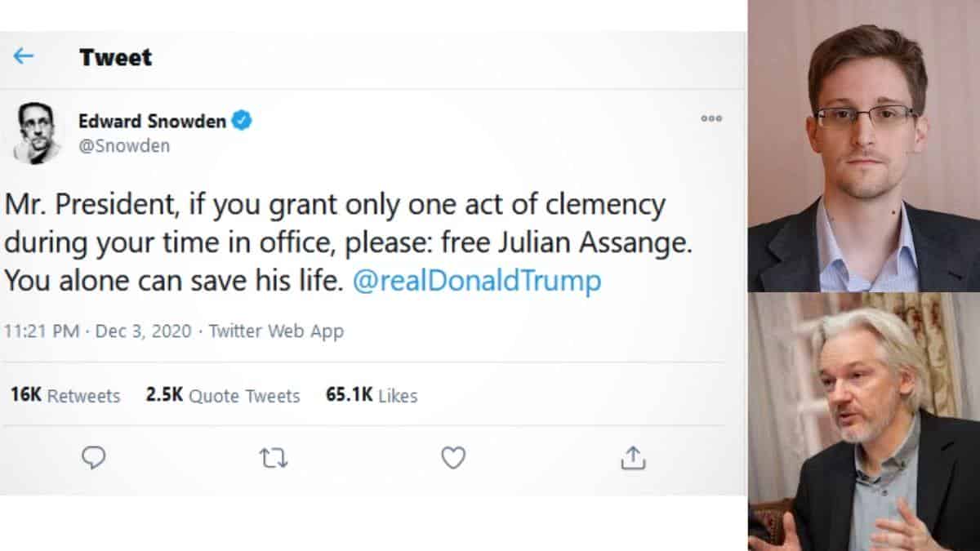
Task: Like the tweet with the heart icon
Action: coord(453,459)
